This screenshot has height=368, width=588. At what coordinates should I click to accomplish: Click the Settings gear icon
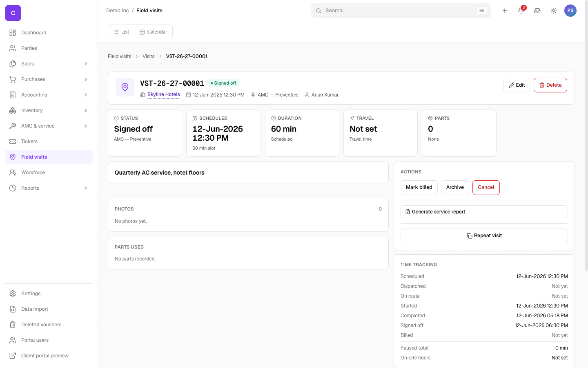coord(13,294)
